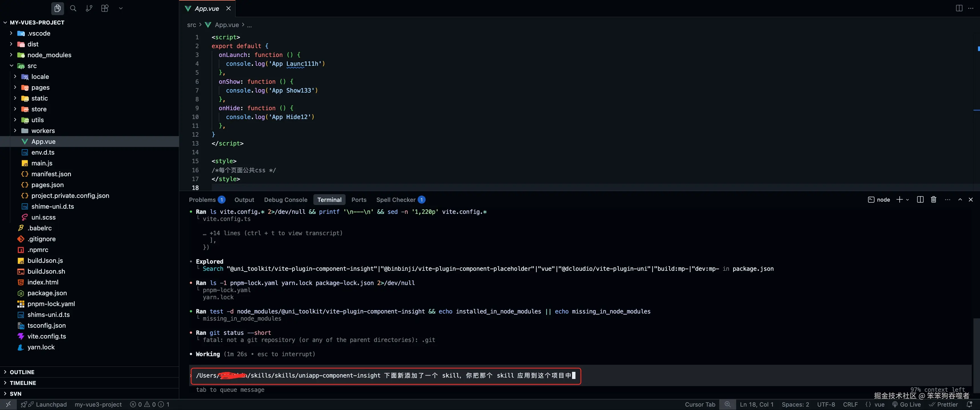This screenshot has height=410, width=980.
Task: Expand the node_modules folder
Action: (x=49, y=55)
